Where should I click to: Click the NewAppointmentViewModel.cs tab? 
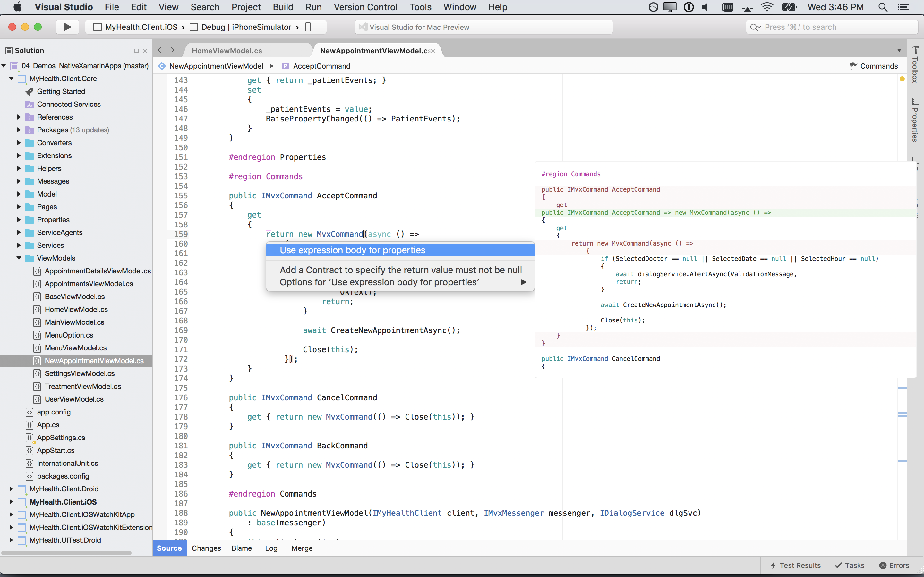pos(372,50)
